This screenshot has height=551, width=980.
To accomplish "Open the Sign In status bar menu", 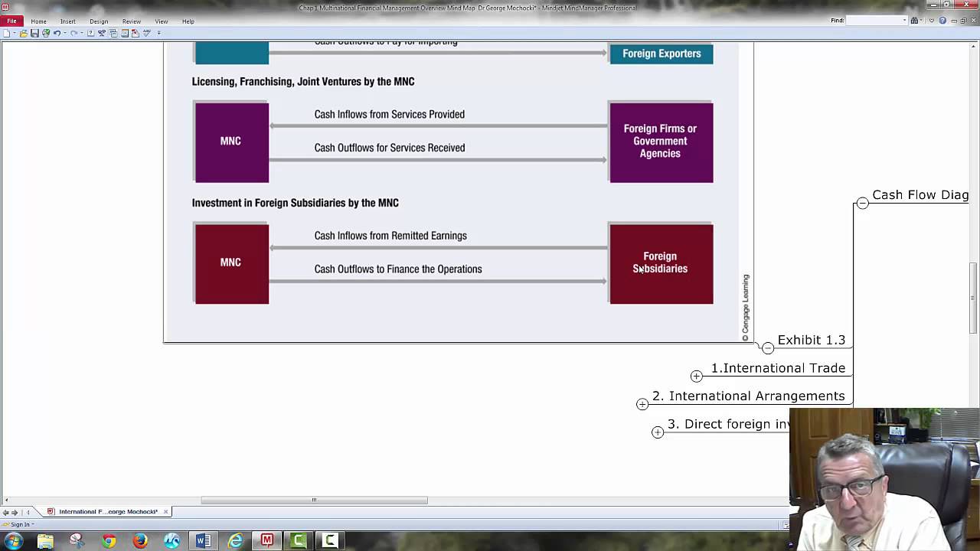I will coord(19,524).
